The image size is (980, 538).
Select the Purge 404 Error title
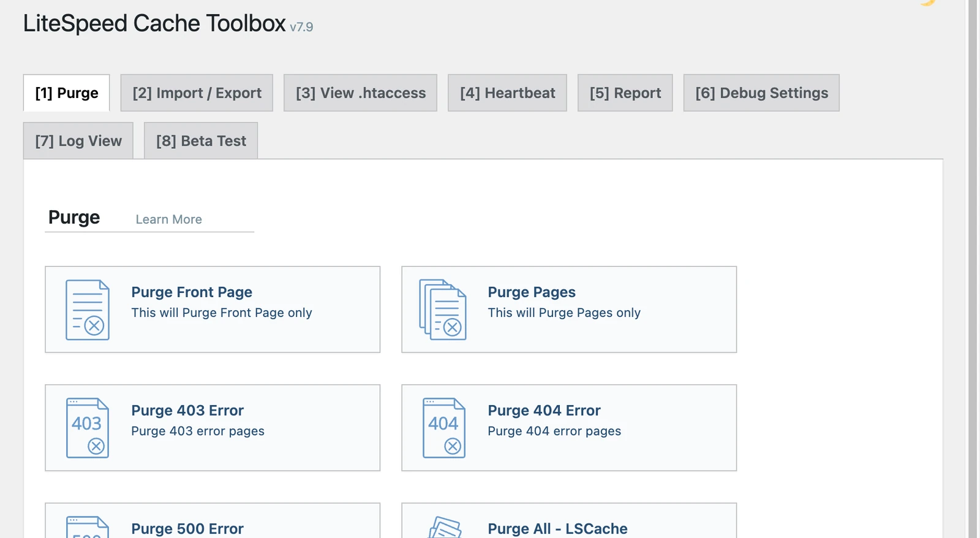click(x=544, y=411)
